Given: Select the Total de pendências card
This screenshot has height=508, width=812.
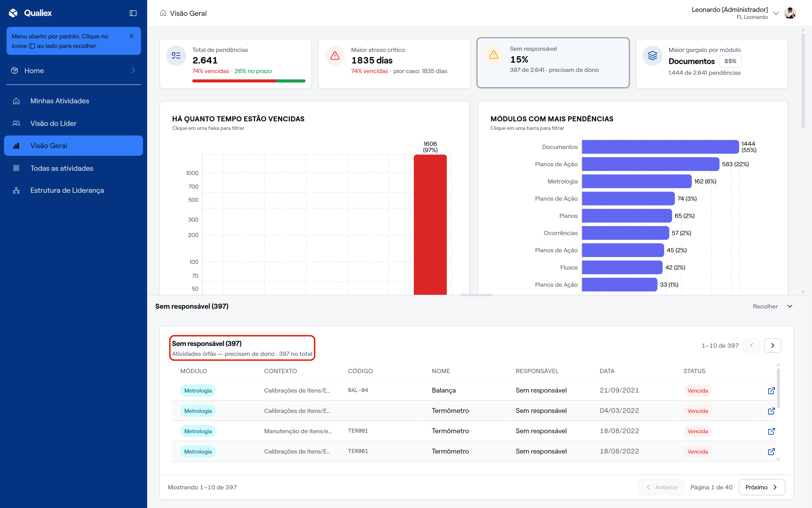Looking at the screenshot, I should (x=235, y=64).
